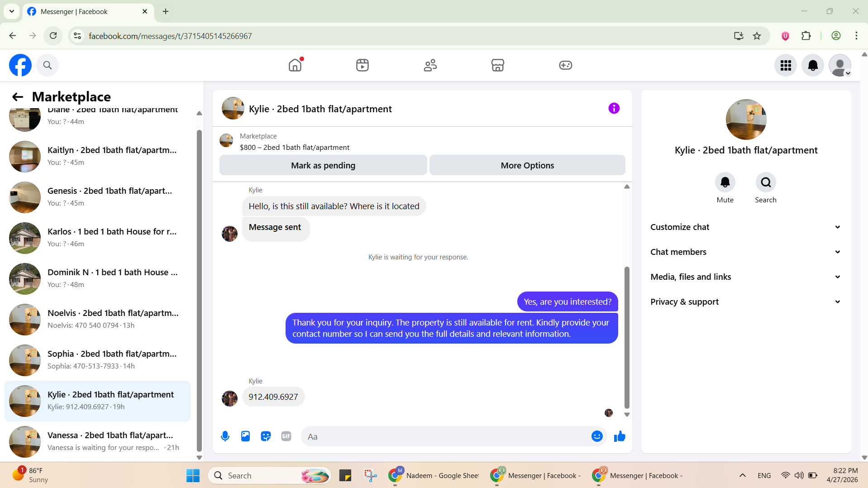Viewport: 868px width, 488px height.
Task: Open the weather widget showing 86°F Sunny
Action: click(30, 475)
